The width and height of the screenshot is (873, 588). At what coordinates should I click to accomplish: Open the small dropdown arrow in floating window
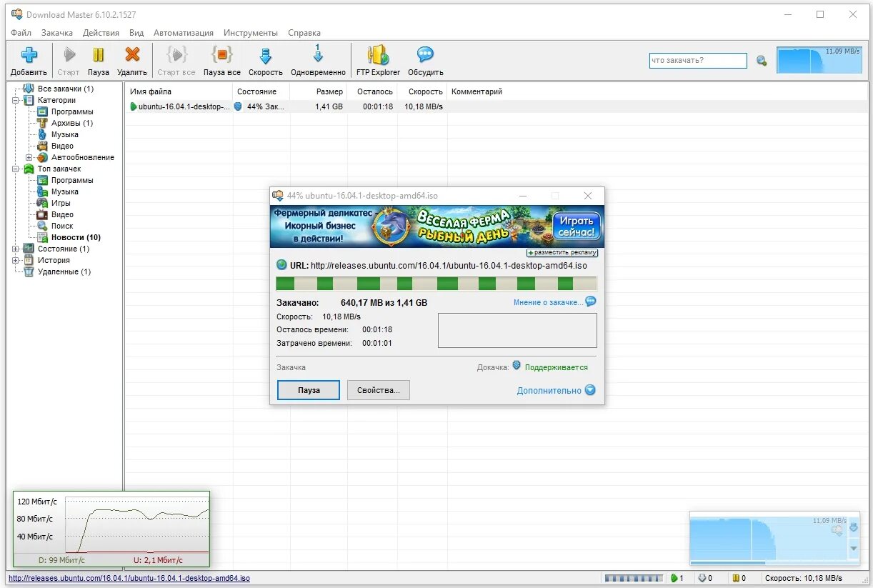pyautogui.click(x=853, y=549)
